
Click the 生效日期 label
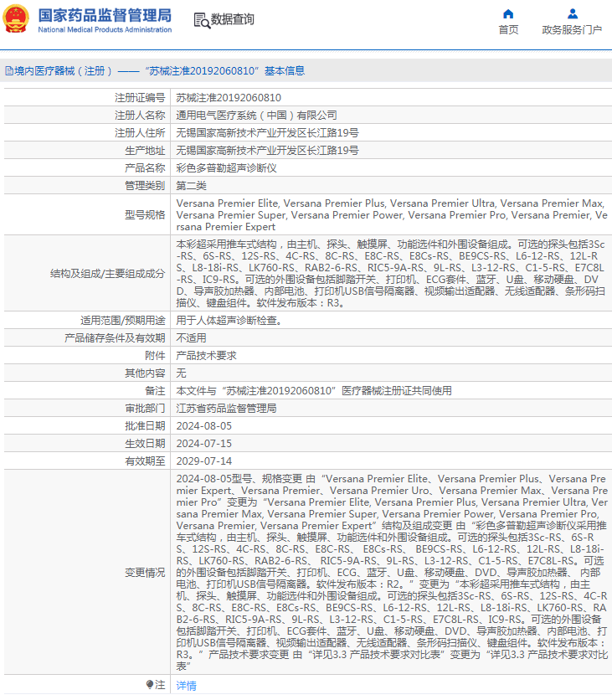pos(145,443)
